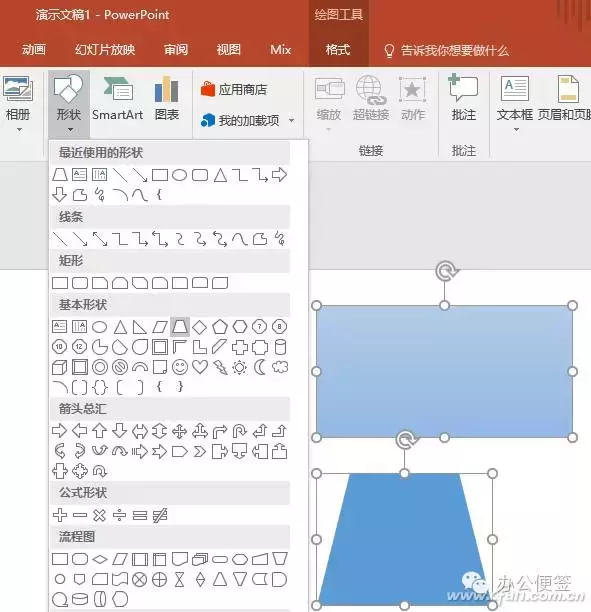Pick the oval in Basic Shapes
The height and width of the screenshot is (612, 591).
point(100,327)
